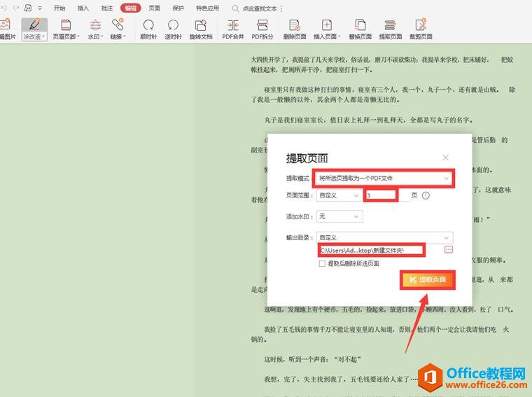Screen dimensions: 532x397
Task: Click the page number input field
Action: [380, 195]
